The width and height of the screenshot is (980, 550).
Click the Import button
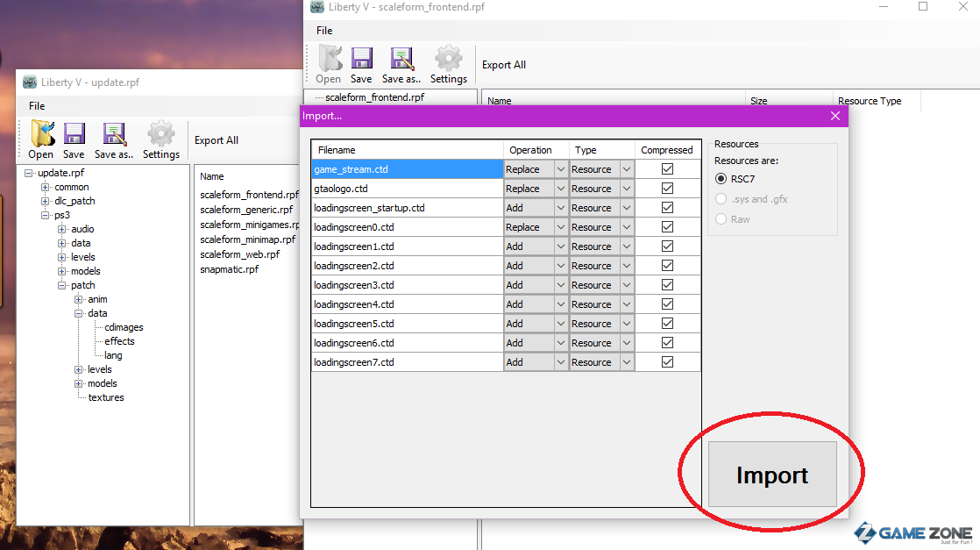(x=772, y=475)
